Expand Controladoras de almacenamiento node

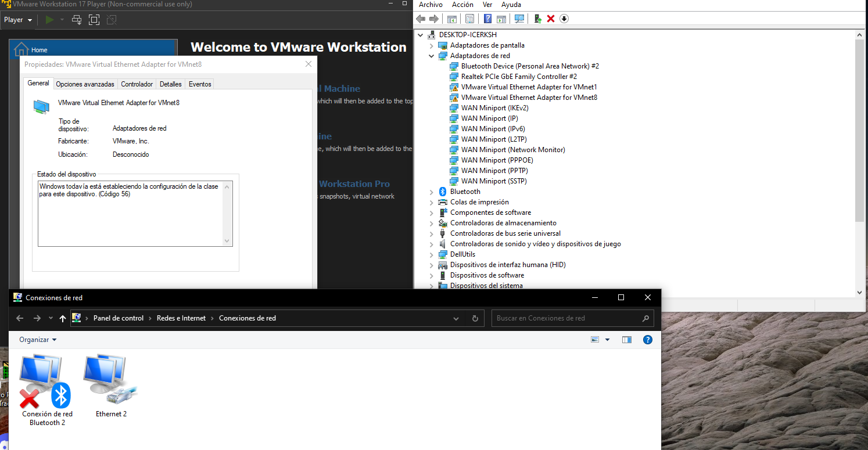431,223
